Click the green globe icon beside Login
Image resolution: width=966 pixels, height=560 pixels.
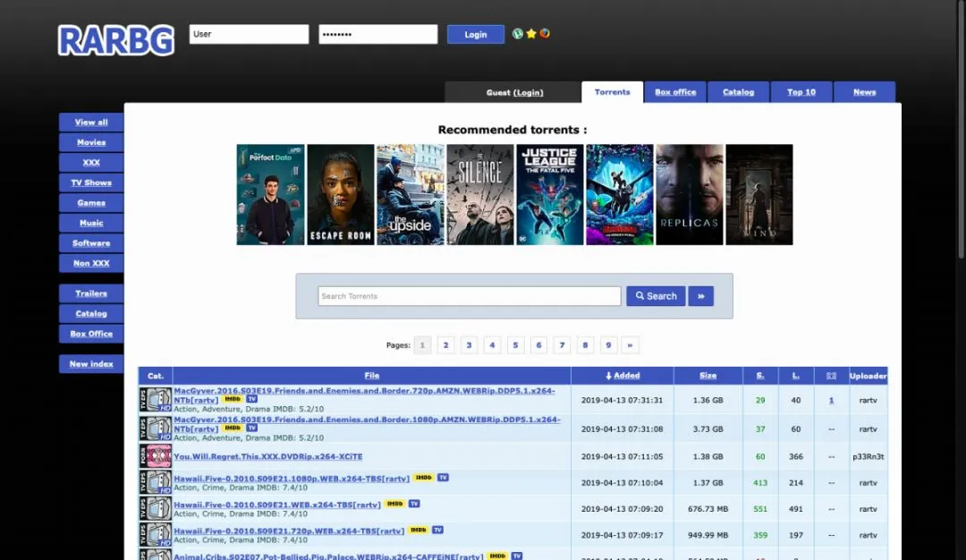[x=518, y=34]
